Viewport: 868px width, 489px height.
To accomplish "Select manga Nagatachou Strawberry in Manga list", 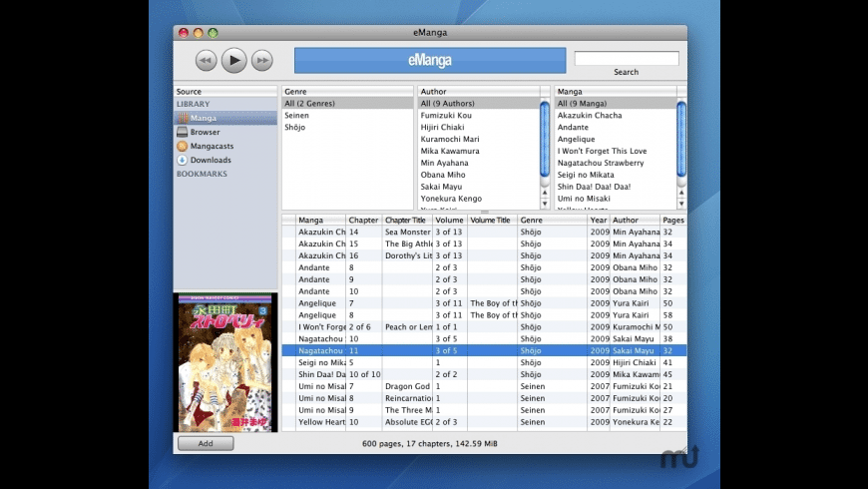I will (x=601, y=163).
